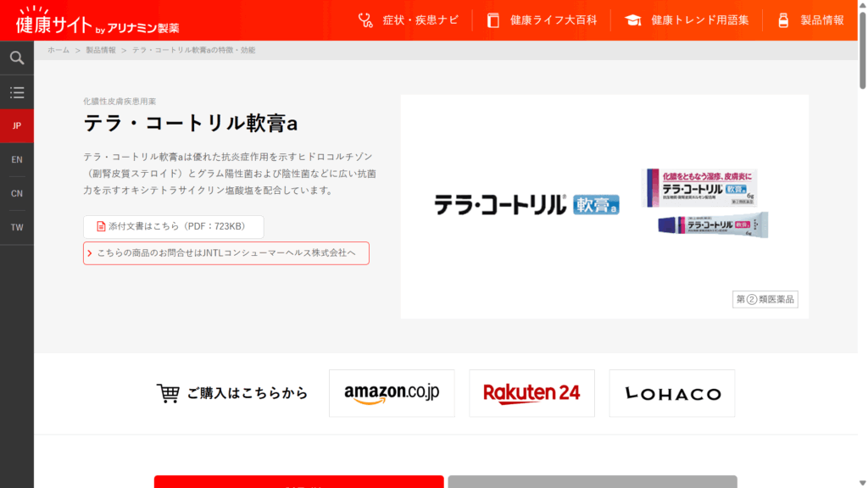This screenshot has height=488, width=868.
Task: Click the scrollbar up arrow
Action: tap(862, 4)
